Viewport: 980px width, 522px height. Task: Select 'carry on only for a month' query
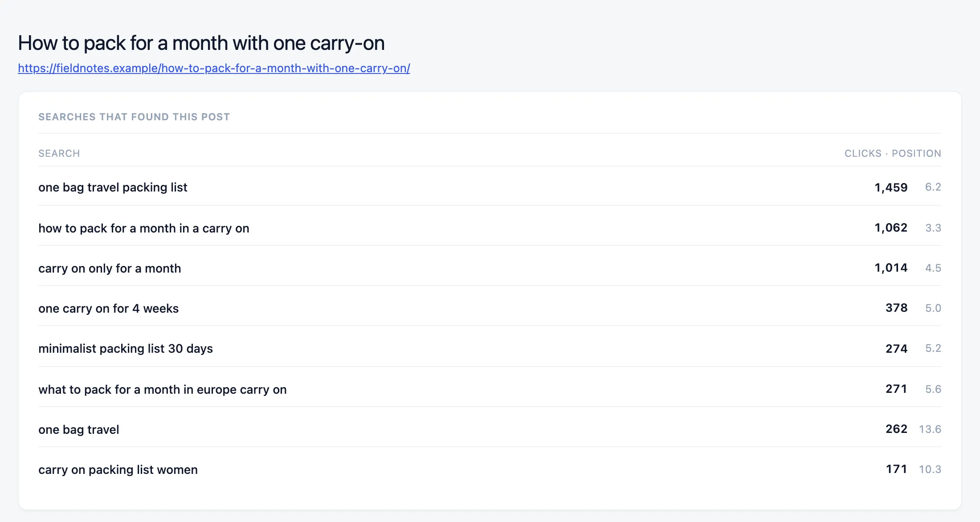coord(110,269)
